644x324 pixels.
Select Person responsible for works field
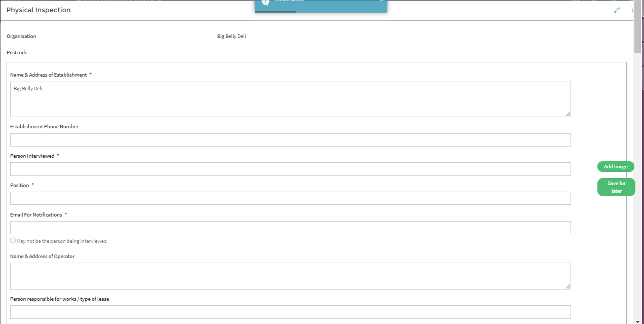[290, 312]
